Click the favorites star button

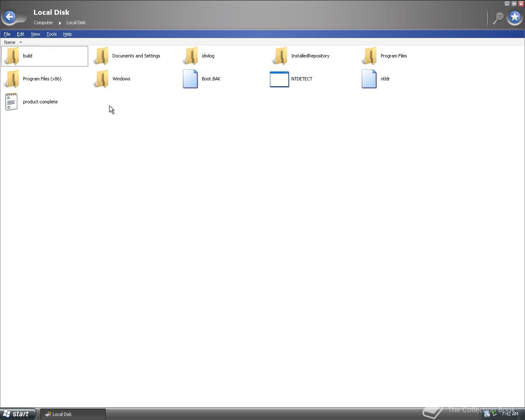pos(515,17)
